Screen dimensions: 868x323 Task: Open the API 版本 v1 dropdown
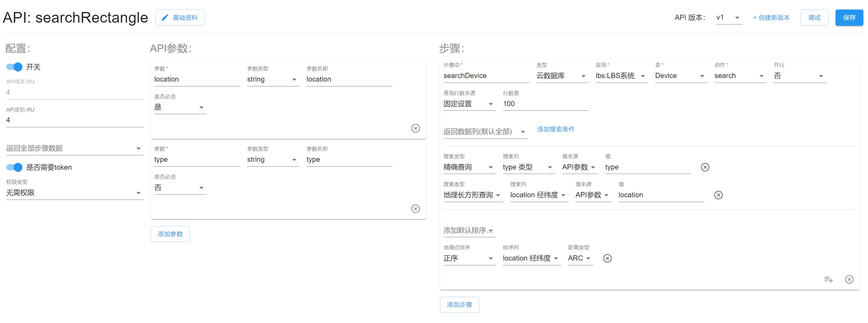(729, 17)
